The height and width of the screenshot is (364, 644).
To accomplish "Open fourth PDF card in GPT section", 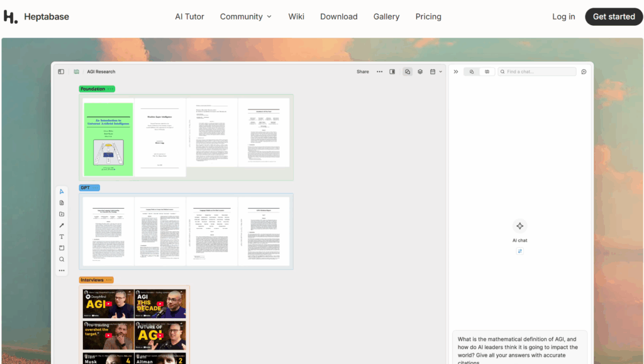I will pos(264,232).
